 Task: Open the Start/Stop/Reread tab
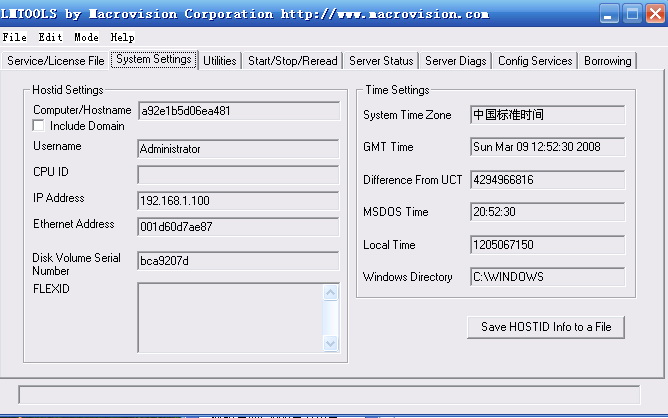click(x=293, y=61)
